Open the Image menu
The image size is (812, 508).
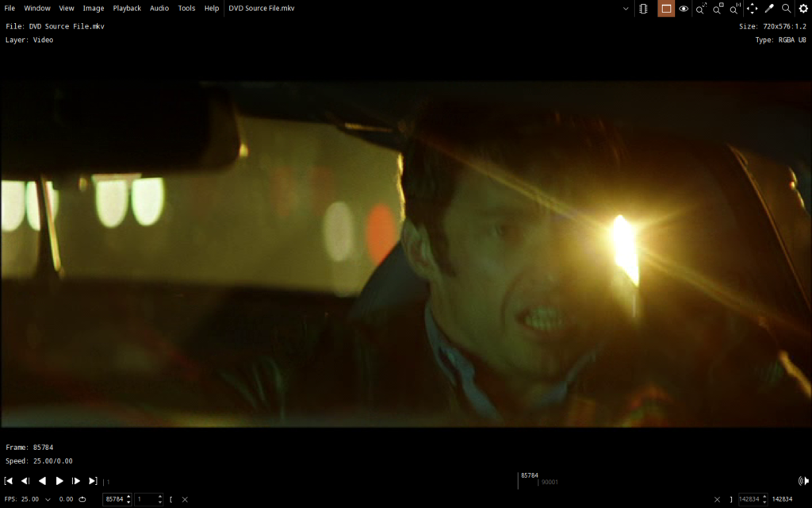click(94, 8)
